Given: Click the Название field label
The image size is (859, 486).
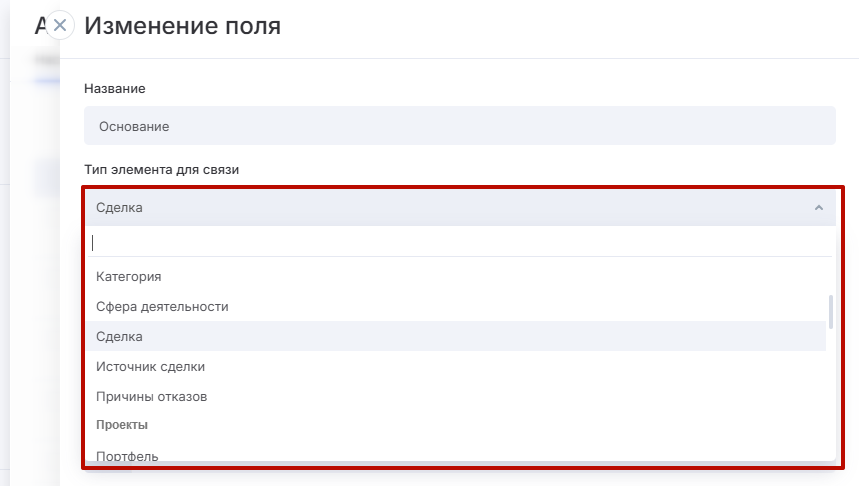Looking at the screenshot, I should pyautogui.click(x=114, y=89).
